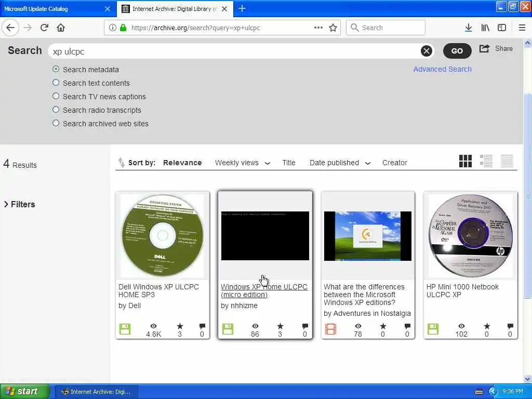This screenshot has height=399, width=532.
Task: Switch to compact list view
Action: [x=507, y=161]
